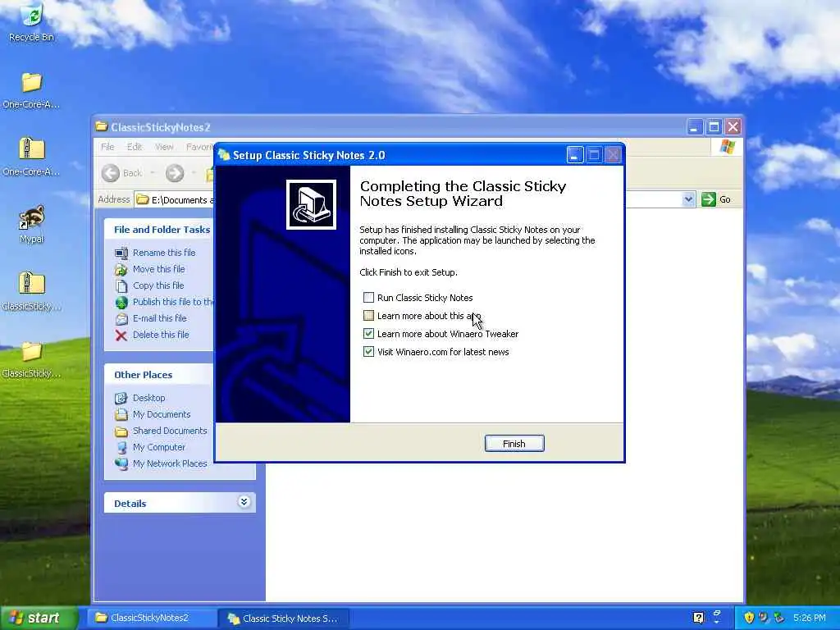840x630 pixels.
Task: Click the help question mark tray icon
Action: (x=698, y=618)
